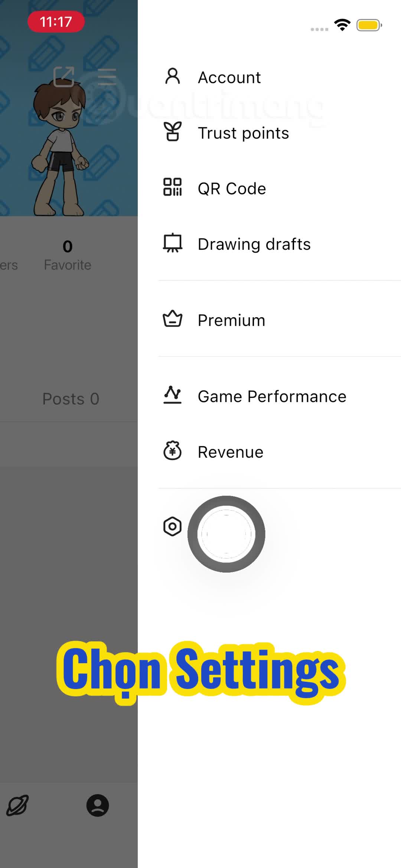Image resolution: width=401 pixels, height=868 pixels.
Task: Tap the Premium crown icon
Action: pyautogui.click(x=173, y=319)
